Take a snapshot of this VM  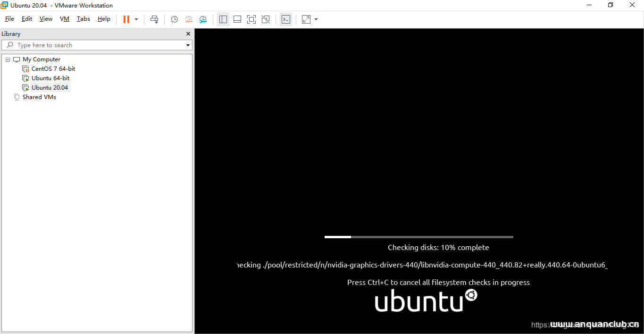(x=174, y=19)
